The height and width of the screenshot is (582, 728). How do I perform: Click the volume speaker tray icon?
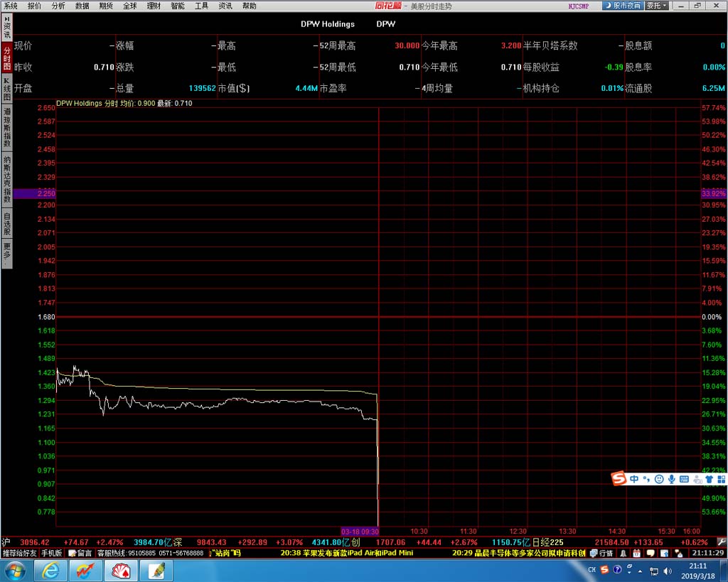pyautogui.click(x=668, y=571)
